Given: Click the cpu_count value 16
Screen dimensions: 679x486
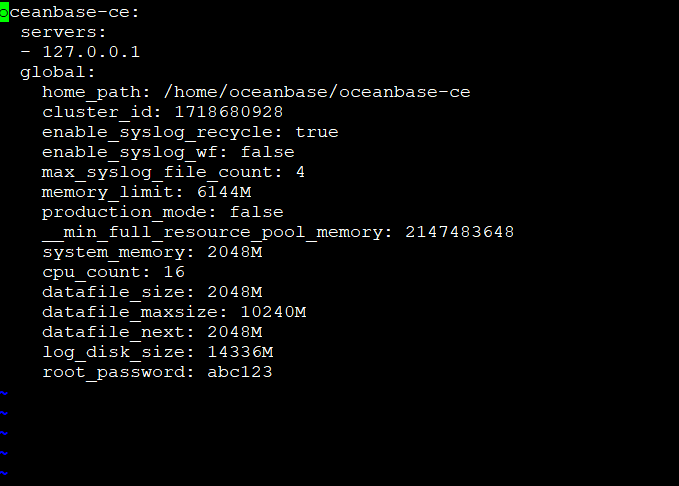Looking at the screenshot, I should point(174,272).
